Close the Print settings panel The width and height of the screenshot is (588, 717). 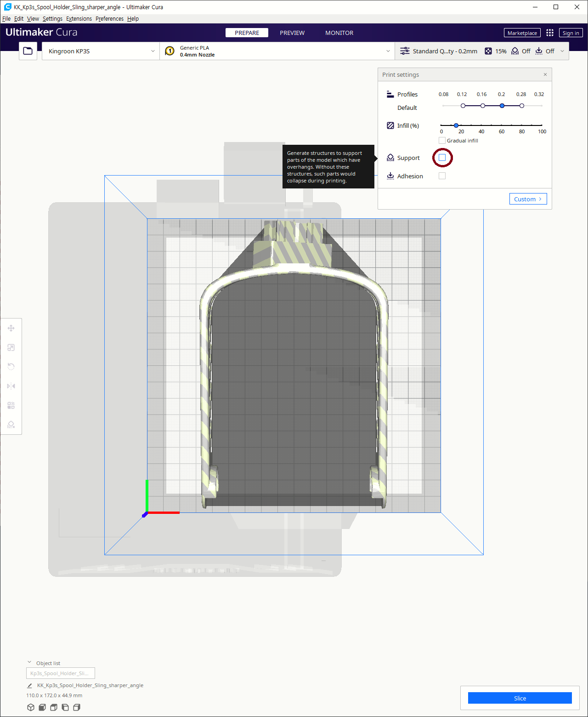pos(545,74)
